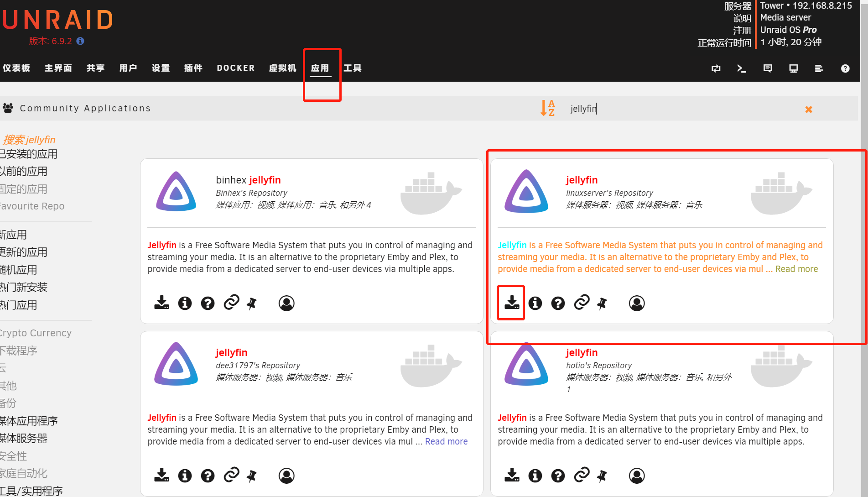Image resolution: width=868 pixels, height=497 pixels.
Task: Open info for linuxserver's jellyfin
Action: 535,303
